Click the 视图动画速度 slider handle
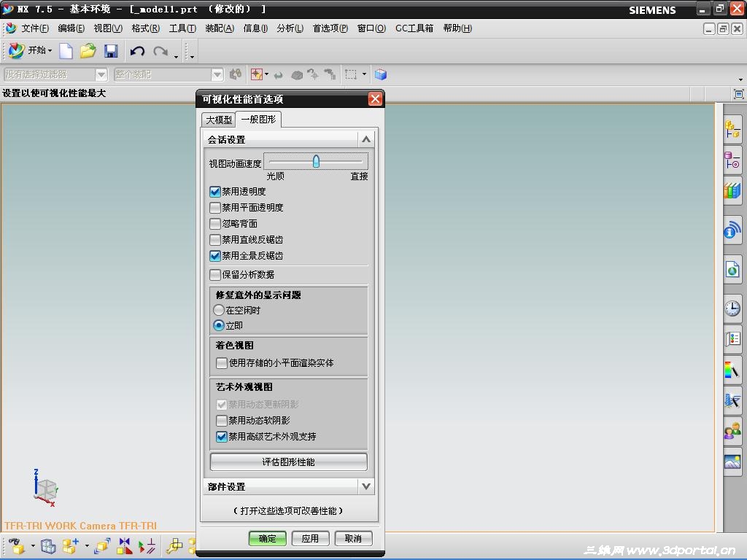Screen dimensions: 747x560 coord(316,161)
